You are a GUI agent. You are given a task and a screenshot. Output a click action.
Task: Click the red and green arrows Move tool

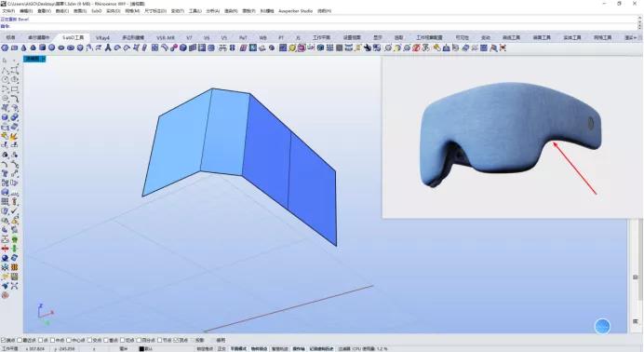(5, 249)
